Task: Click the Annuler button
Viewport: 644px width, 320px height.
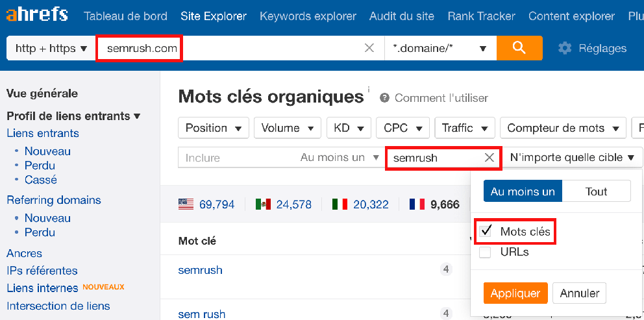Action: coord(580,293)
